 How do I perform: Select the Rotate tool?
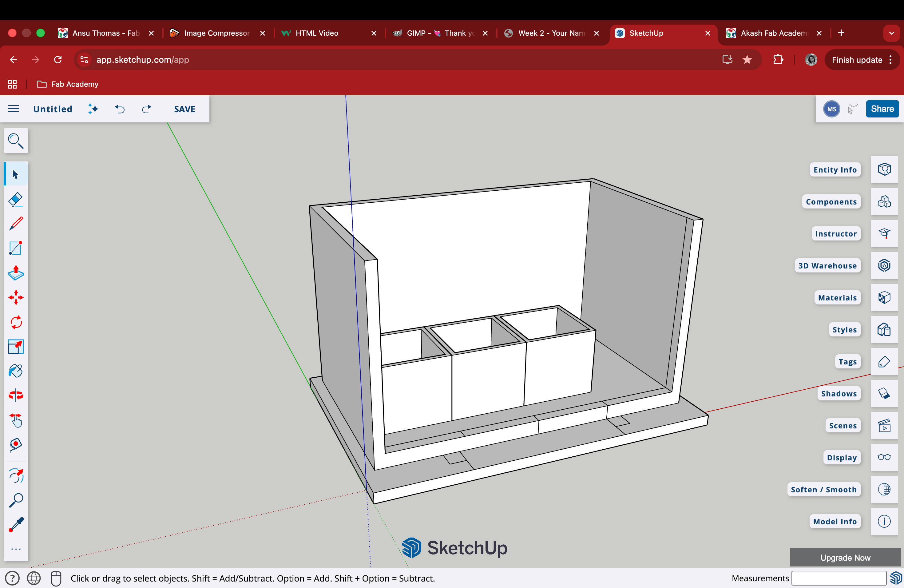[16, 322]
